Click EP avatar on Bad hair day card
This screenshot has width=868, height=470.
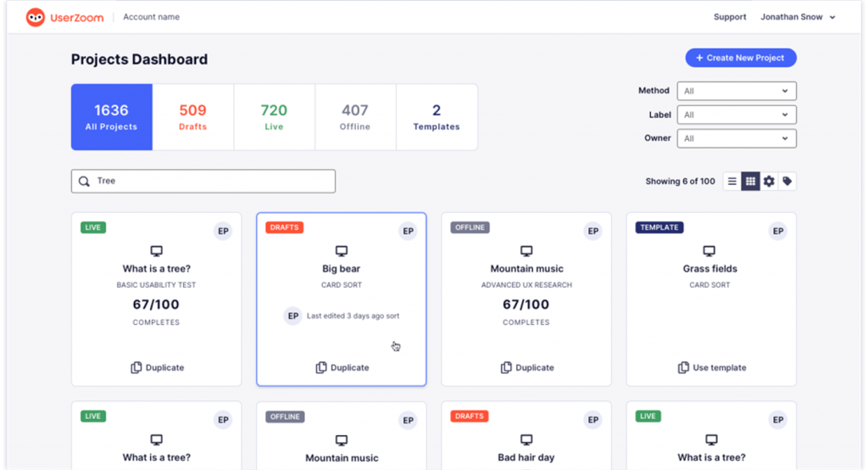593,420
